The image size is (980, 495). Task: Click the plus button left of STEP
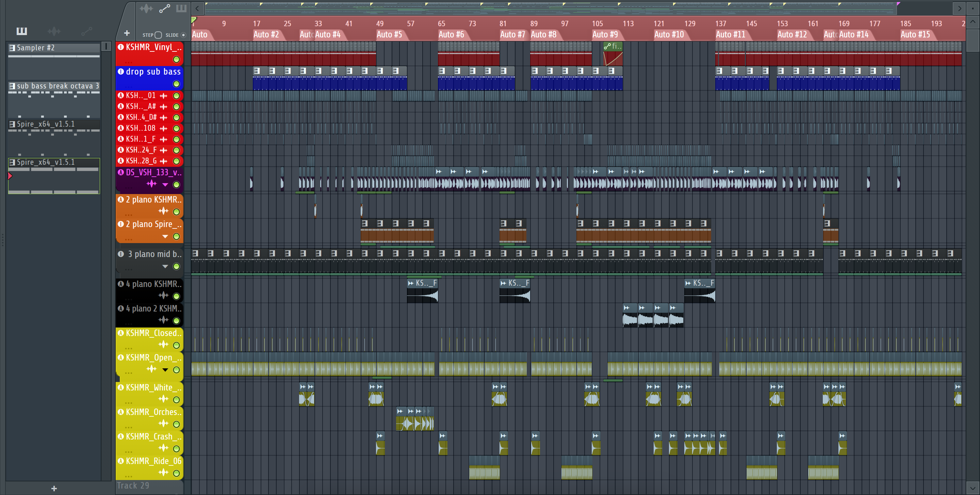click(127, 33)
